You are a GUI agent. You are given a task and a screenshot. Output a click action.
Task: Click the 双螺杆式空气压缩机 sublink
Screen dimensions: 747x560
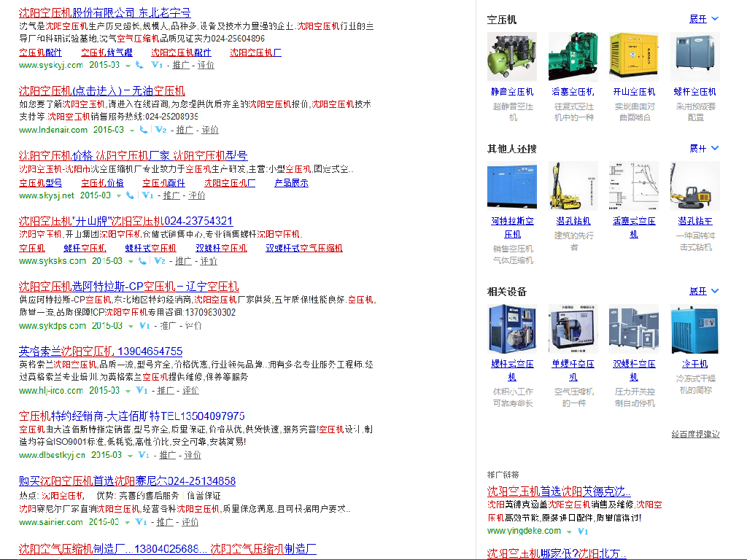click(x=304, y=248)
